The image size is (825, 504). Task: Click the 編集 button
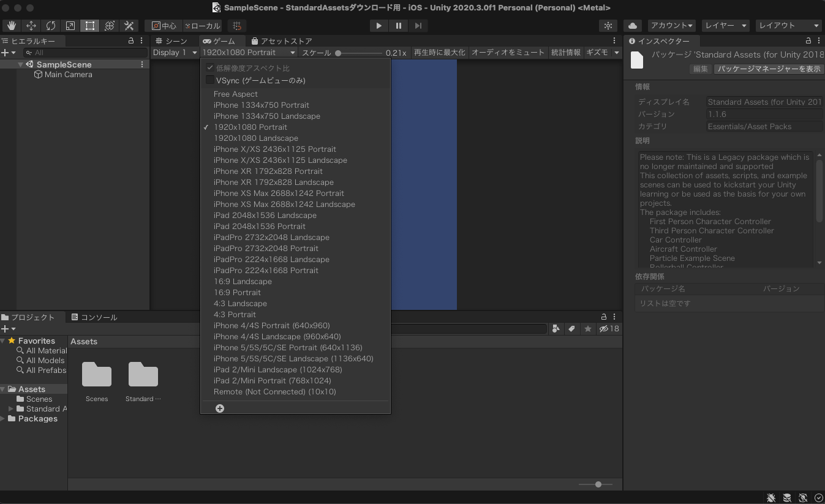700,69
